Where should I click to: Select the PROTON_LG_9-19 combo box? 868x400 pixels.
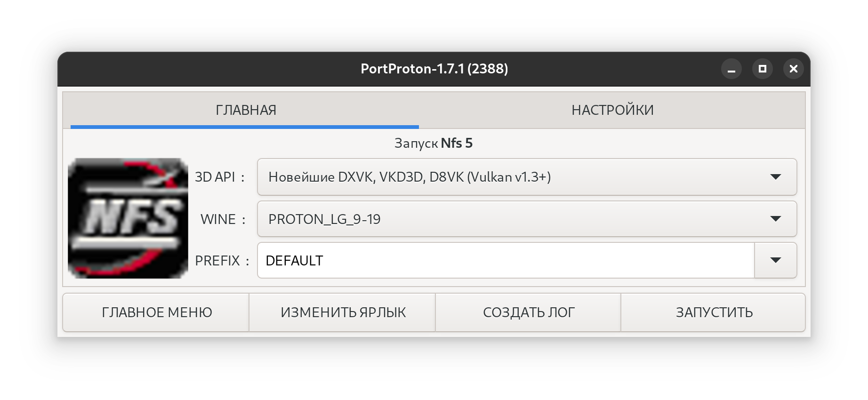(527, 219)
